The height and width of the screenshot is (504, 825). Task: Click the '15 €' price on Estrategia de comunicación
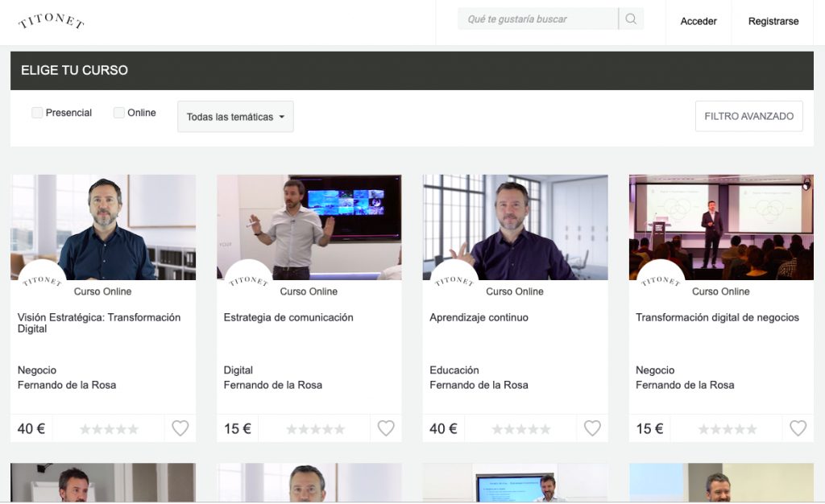point(238,429)
